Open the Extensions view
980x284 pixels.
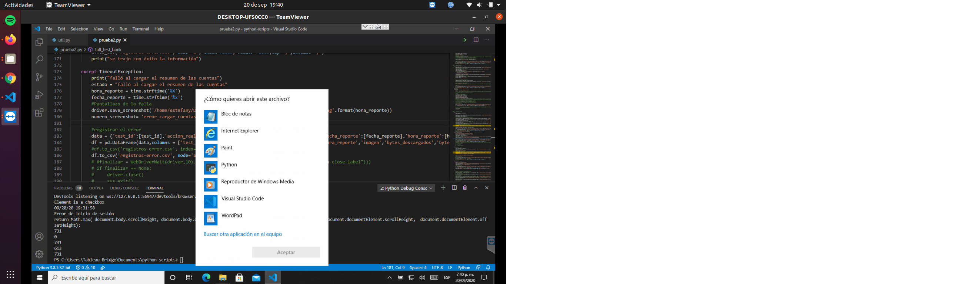pos(39,113)
